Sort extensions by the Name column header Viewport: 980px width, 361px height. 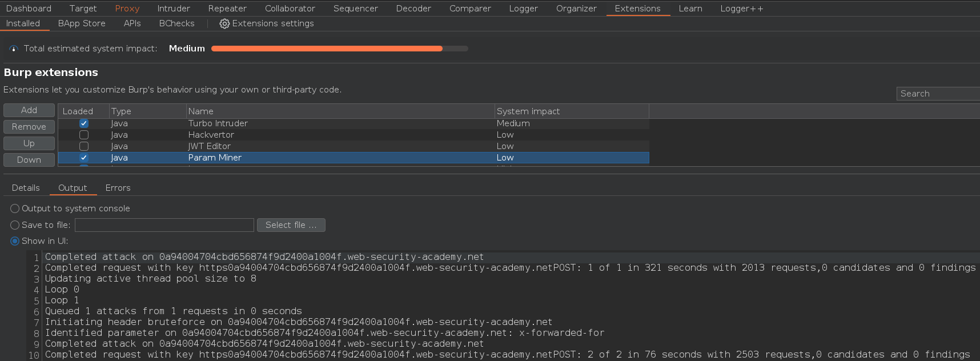(340, 111)
